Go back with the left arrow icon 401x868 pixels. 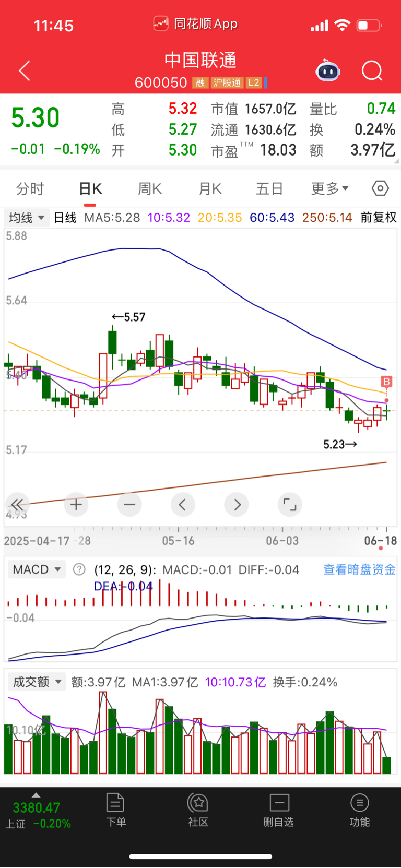[x=25, y=71]
